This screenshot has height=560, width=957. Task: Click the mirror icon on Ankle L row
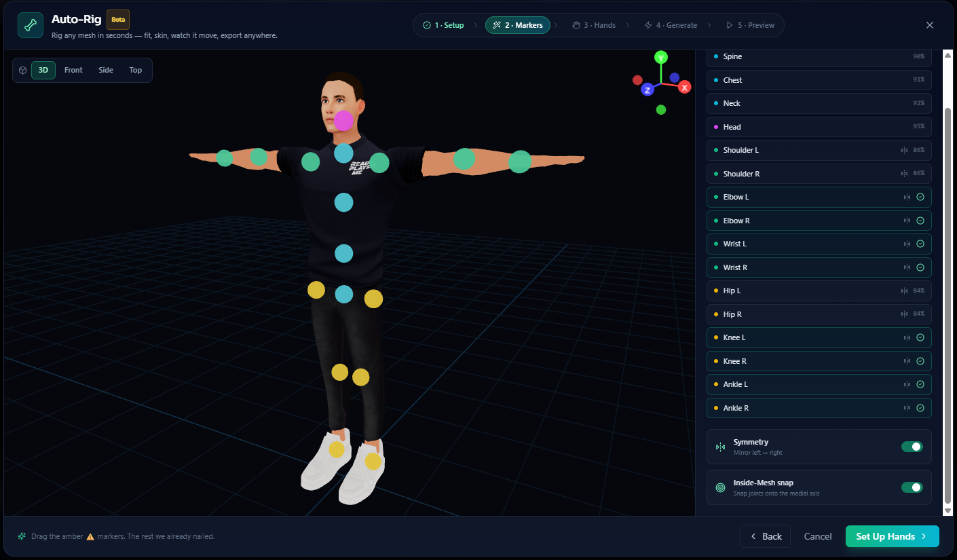(x=907, y=384)
